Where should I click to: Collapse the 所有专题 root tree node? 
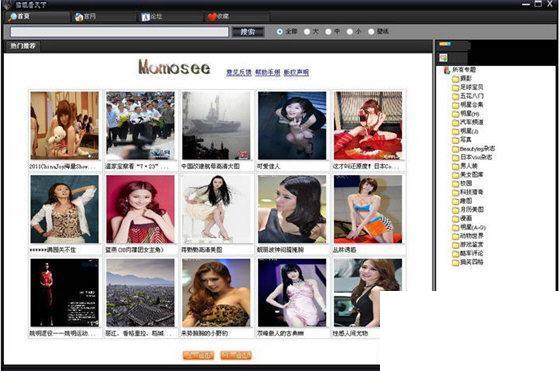tap(446, 70)
